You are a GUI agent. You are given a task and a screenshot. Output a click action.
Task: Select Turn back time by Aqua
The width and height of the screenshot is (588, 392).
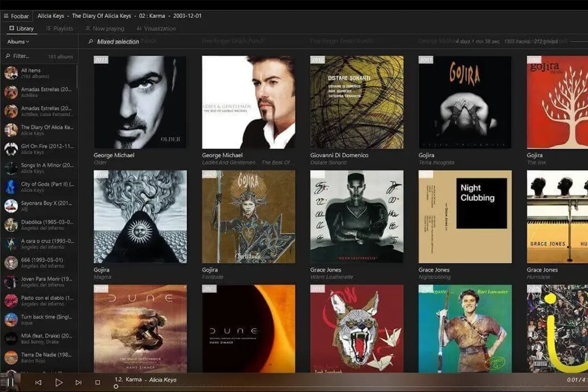pyautogui.click(x=39, y=320)
